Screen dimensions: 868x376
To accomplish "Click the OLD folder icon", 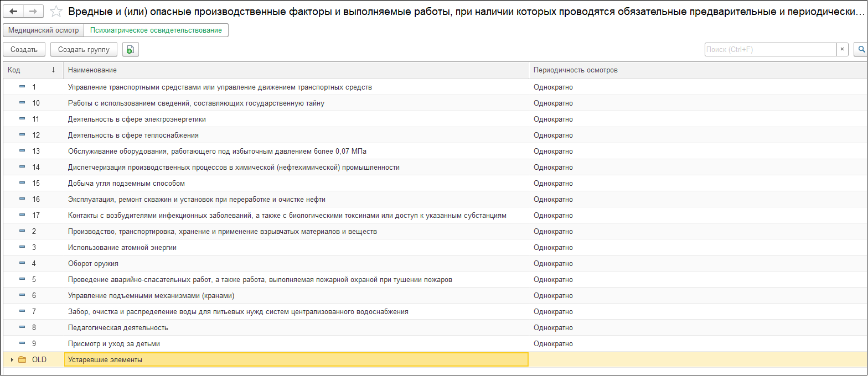I will (22, 359).
